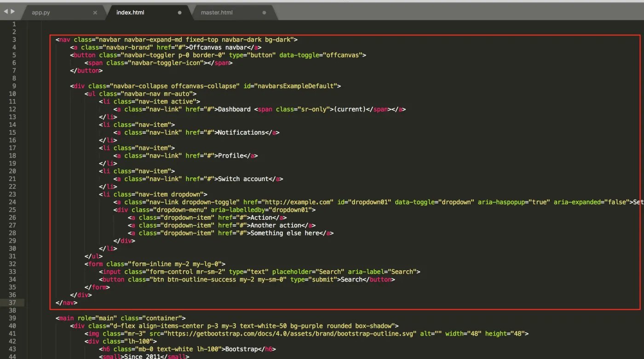Click the aria-labelledby attribute on line 25

tap(261, 210)
